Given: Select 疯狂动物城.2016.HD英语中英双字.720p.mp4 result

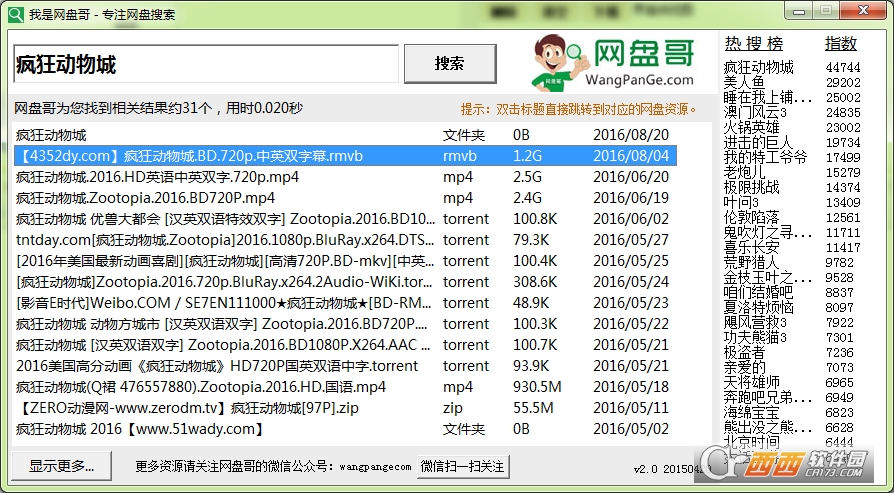Looking at the screenshot, I should coord(345,177).
